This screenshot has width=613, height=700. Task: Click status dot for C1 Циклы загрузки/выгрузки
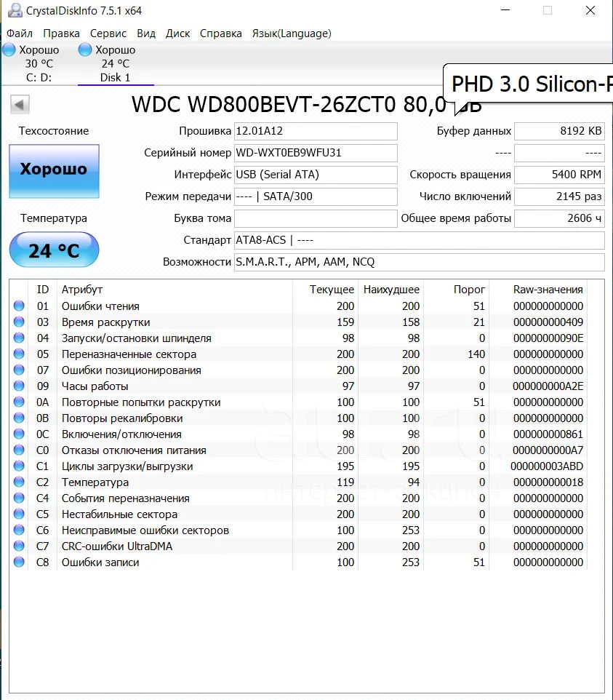[19, 466]
